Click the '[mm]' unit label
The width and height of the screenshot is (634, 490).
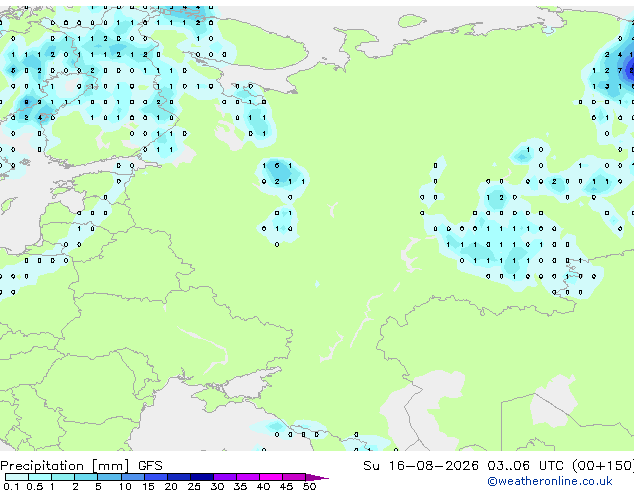(110, 466)
